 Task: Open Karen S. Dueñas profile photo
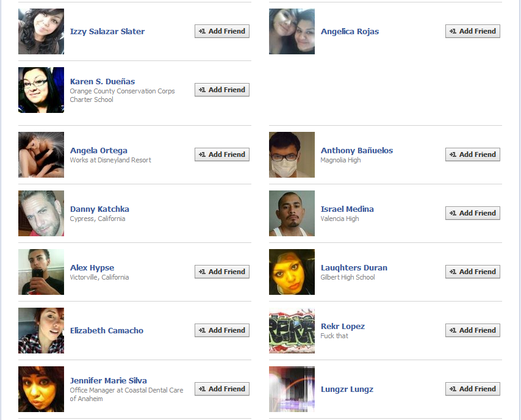pyautogui.click(x=41, y=90)
